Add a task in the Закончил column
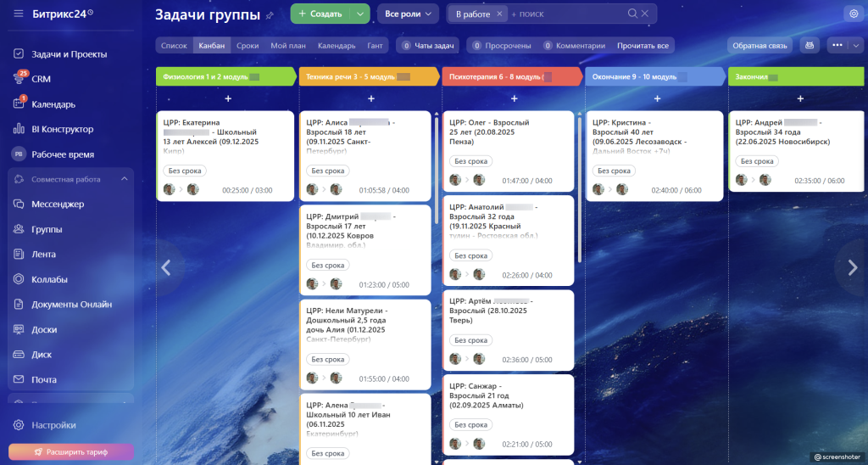The image size is (868, 465). (800, 98)
